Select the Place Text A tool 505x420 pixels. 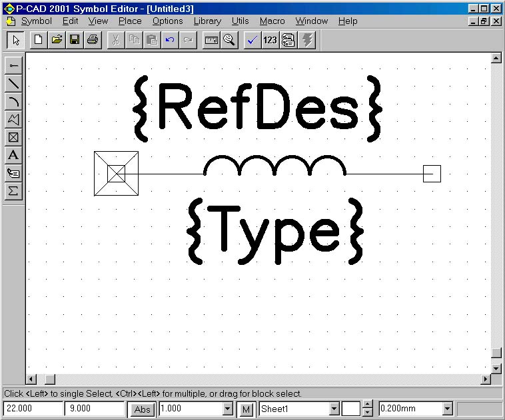pos(13,156)
